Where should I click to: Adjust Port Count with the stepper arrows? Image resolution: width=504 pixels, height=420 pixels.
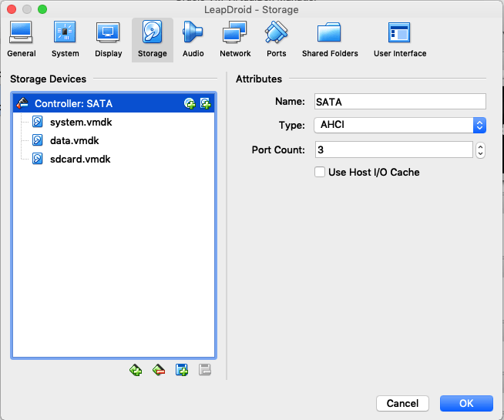click(x=480, y=150)
